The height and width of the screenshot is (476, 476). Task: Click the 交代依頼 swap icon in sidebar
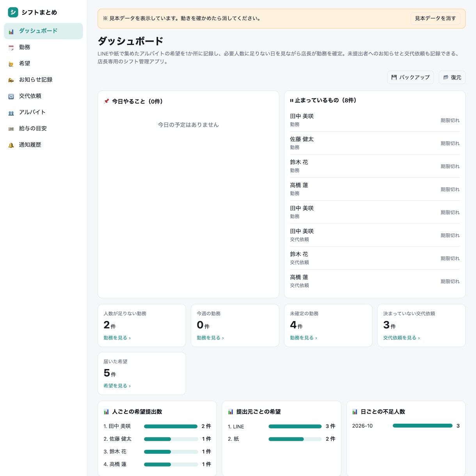pos(11,96)
